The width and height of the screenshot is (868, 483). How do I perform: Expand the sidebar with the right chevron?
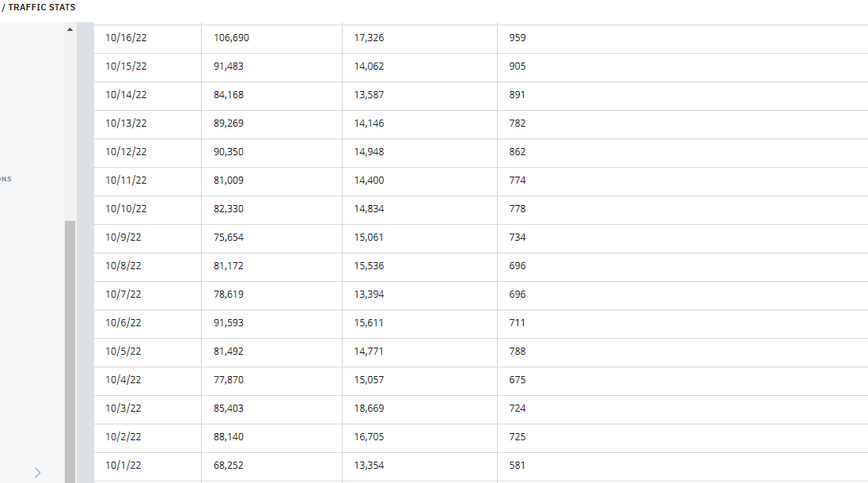coord(37,473)
